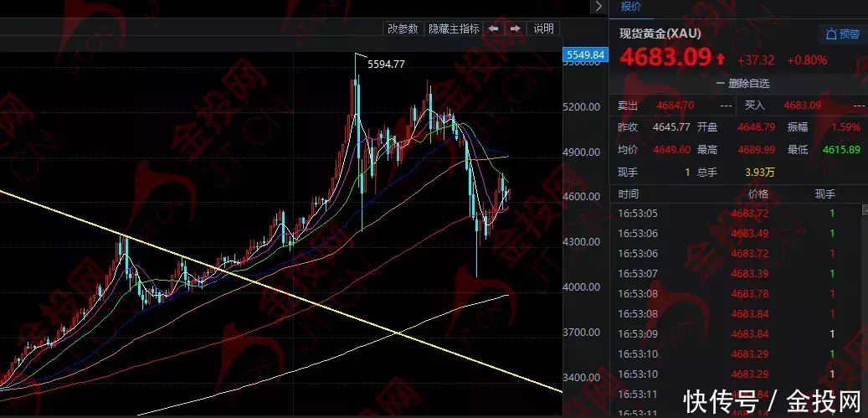Collapse the side panel with chevron arrow
Screen dimensions: 868x418
click(598, 7)
